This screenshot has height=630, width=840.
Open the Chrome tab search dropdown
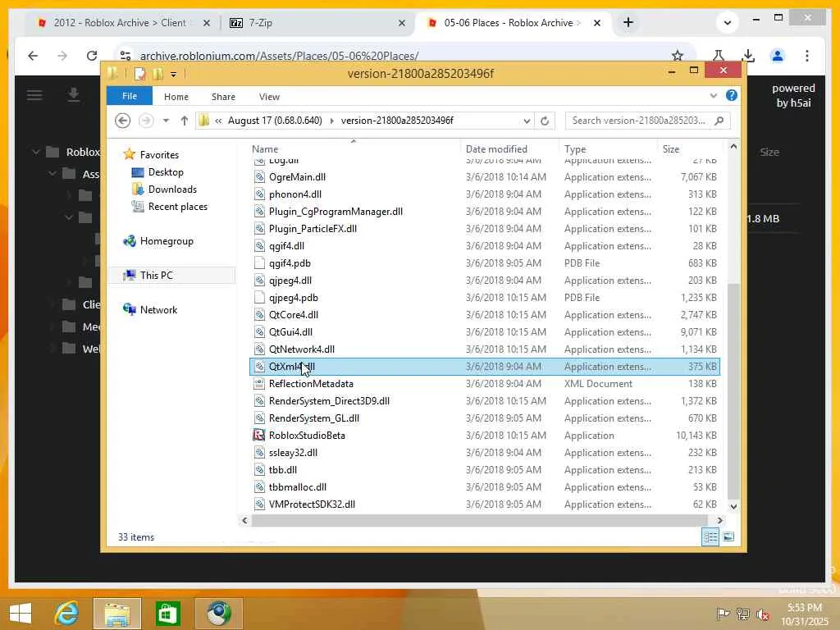[727, 22]
